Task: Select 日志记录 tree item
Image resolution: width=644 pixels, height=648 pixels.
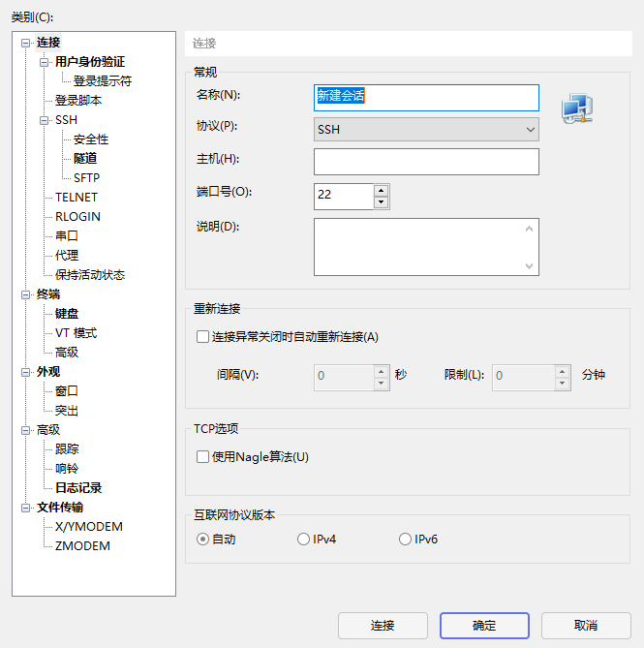Action: [78, 487]
